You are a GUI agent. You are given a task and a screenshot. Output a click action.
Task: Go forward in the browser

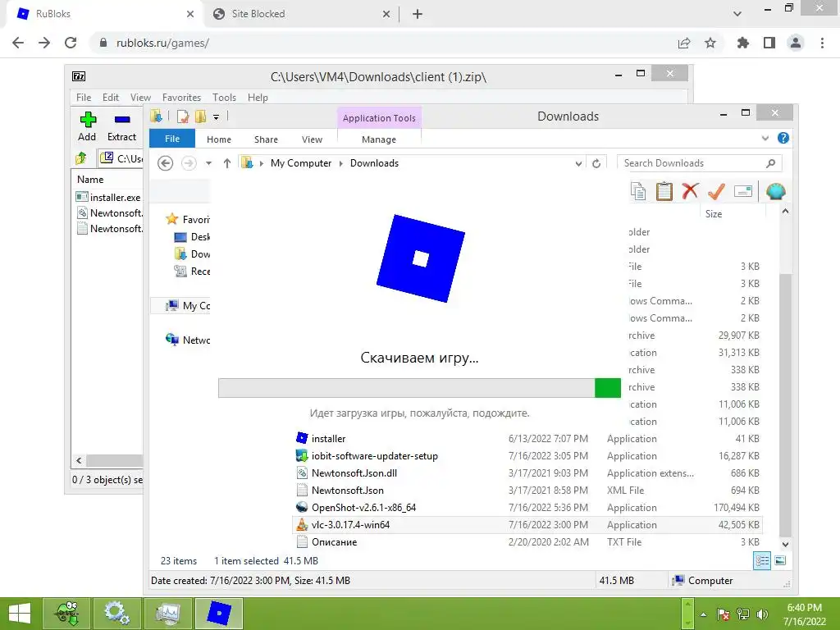coord(44,43)
